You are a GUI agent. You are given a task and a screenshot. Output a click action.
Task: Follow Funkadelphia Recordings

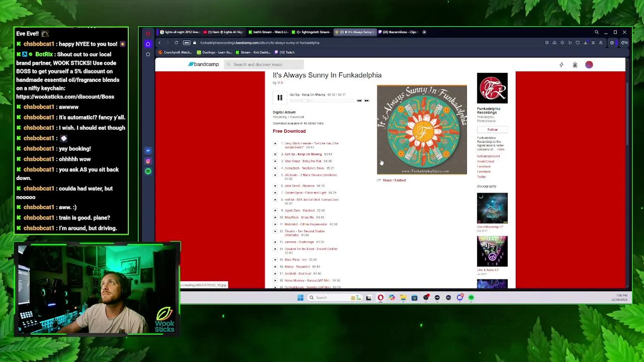point(492,130)
